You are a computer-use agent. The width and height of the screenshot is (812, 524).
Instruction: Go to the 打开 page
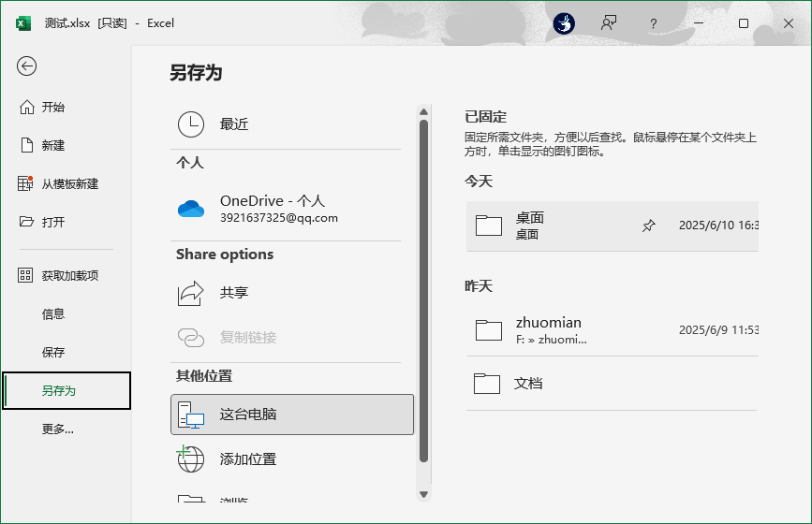tap(66, 222)
